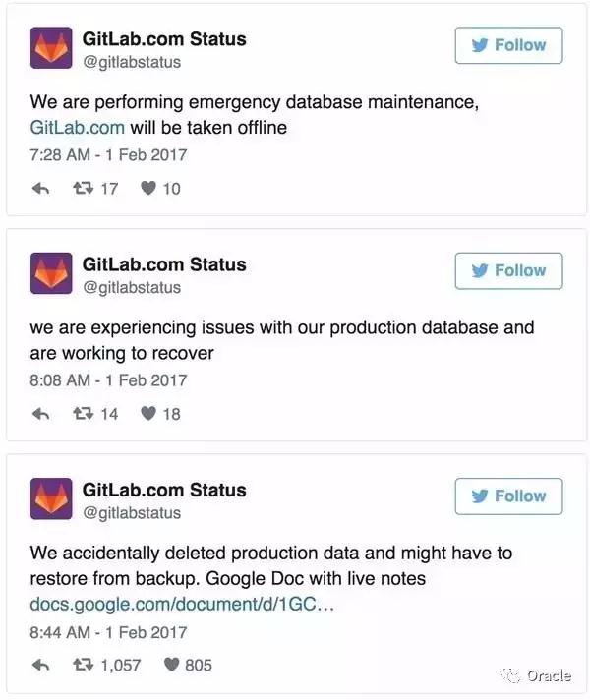Click the 7:28 AM - 1 Feb 2017 timestamp
Screen dimensions: 590x700
108,154
